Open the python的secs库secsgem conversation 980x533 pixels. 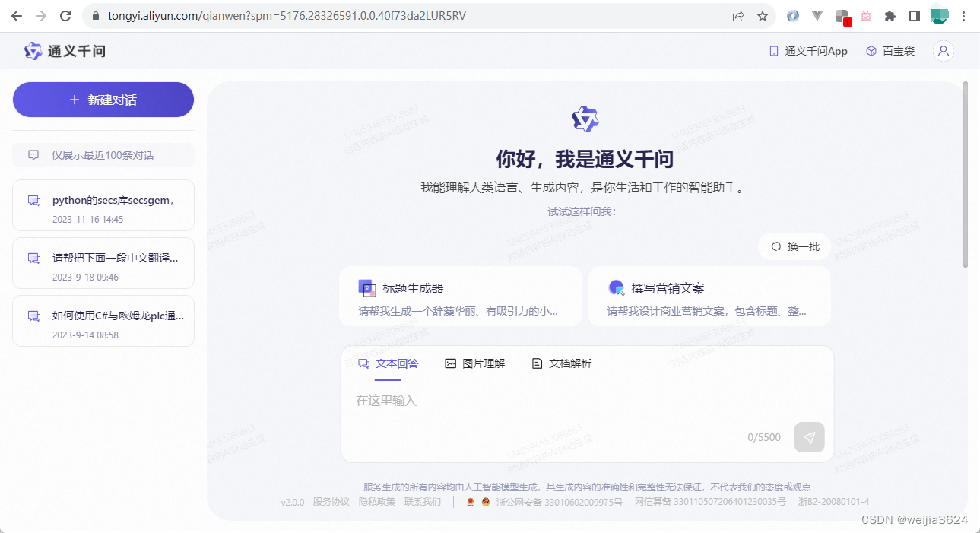pyautogui.click(x=103, y=205)
